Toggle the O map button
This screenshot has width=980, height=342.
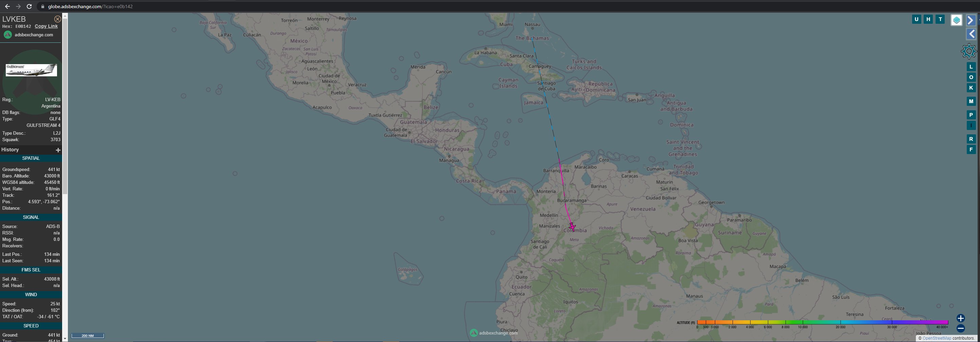point(971,77)
